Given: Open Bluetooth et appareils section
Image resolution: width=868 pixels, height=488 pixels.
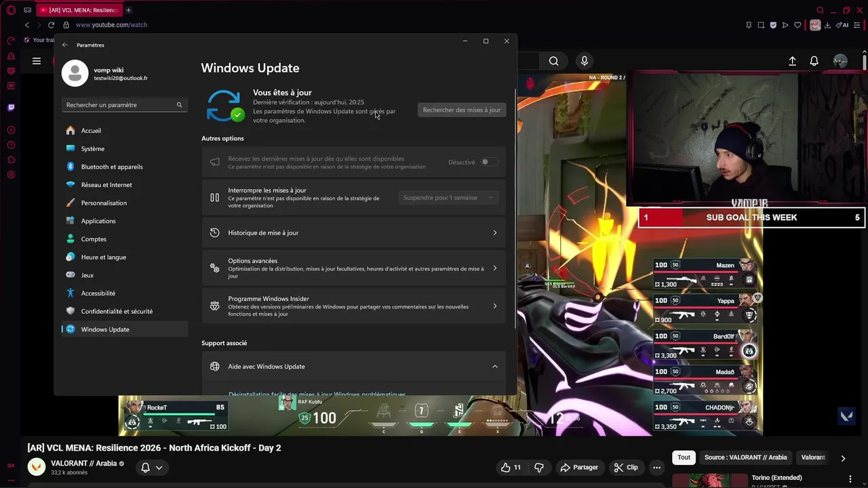Looking at the screenshot, I should [124, 167].
